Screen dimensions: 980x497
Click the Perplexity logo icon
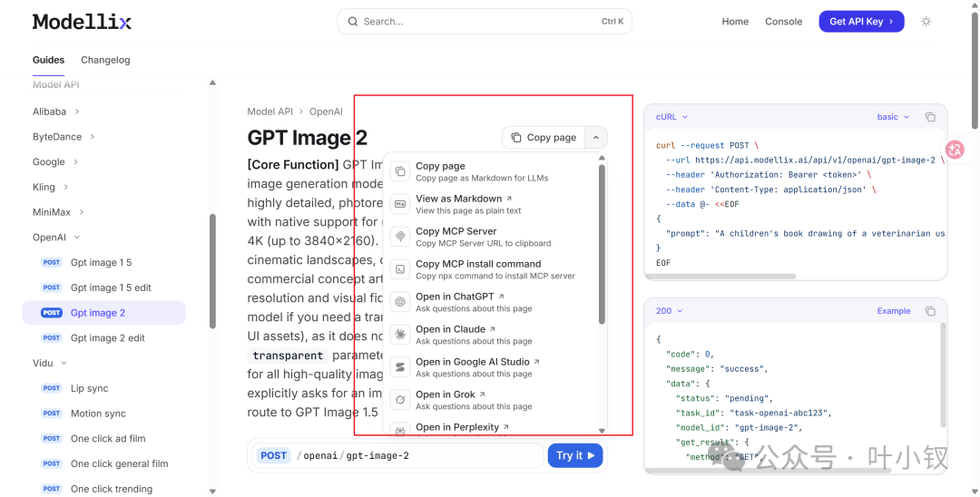[400, 430]
